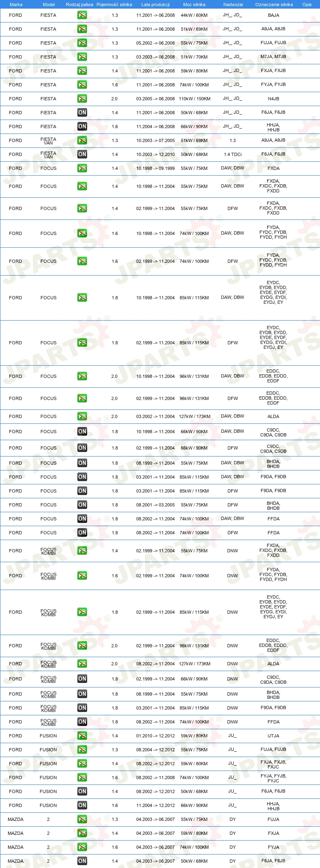Select the date range 05.2002 -> 06.2008

(155, 43)
